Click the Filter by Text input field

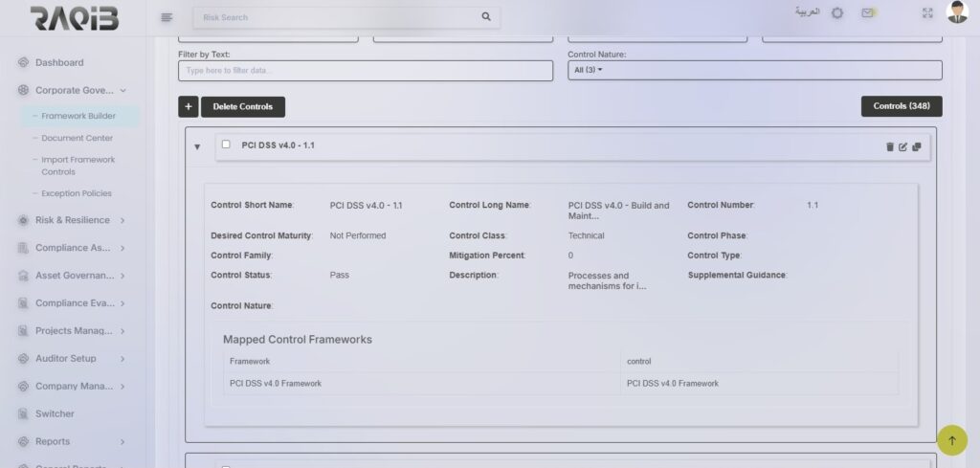pyautogui.click(x=365, y=71)
